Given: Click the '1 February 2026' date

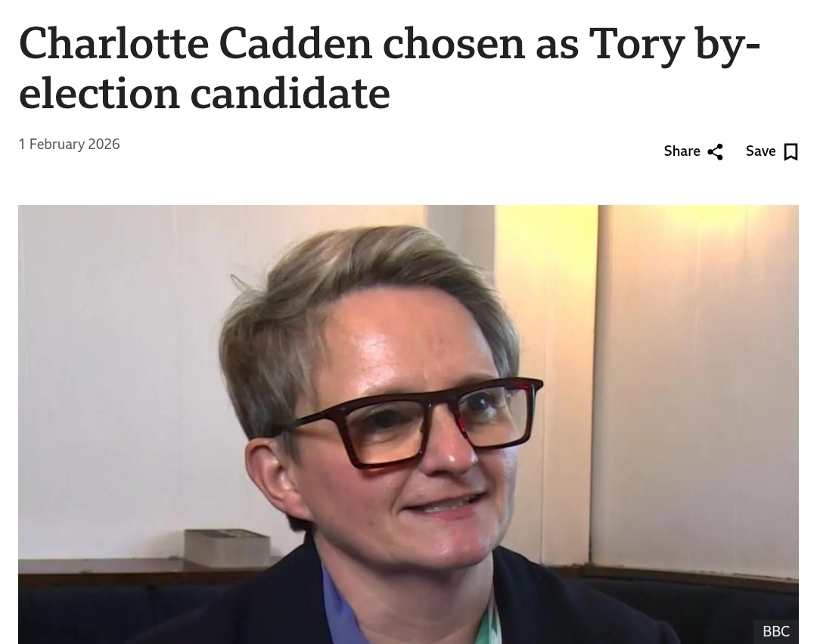Looking at the screenshot, I should (70, 145).
